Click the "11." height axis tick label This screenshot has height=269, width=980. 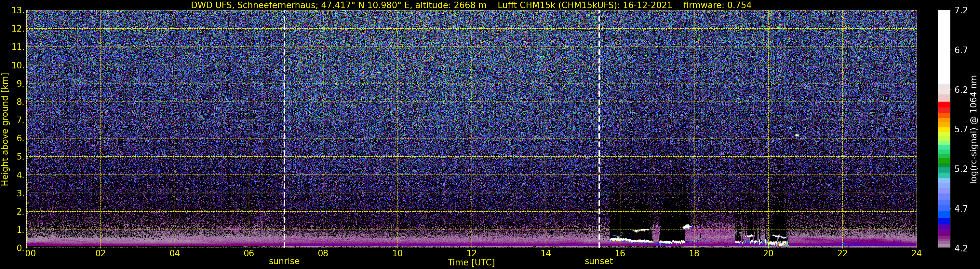pos(18,47)
